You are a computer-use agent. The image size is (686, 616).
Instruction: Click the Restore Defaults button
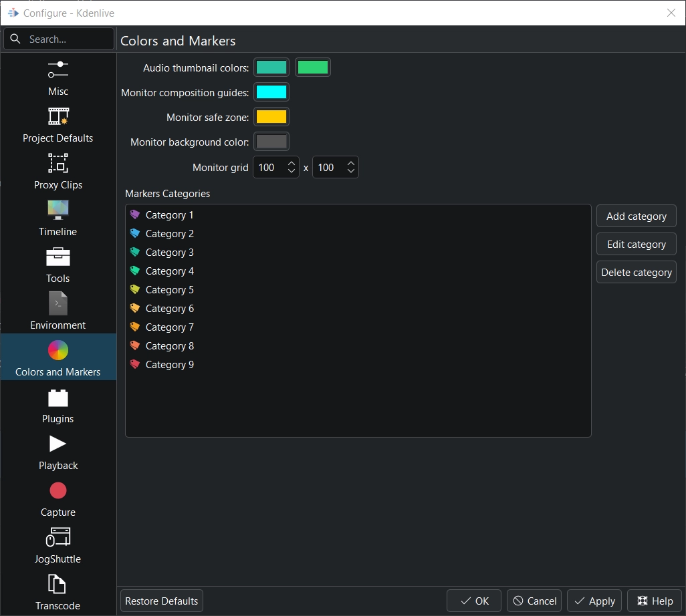(x=161, y=601)
